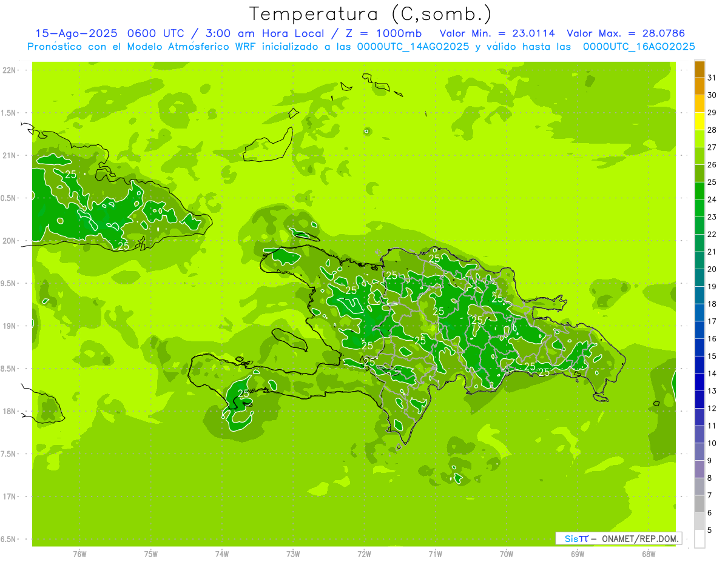Click the colorbar value "10"
The height and width of the screenshot is (562, 728).
[x=712, y=443]
